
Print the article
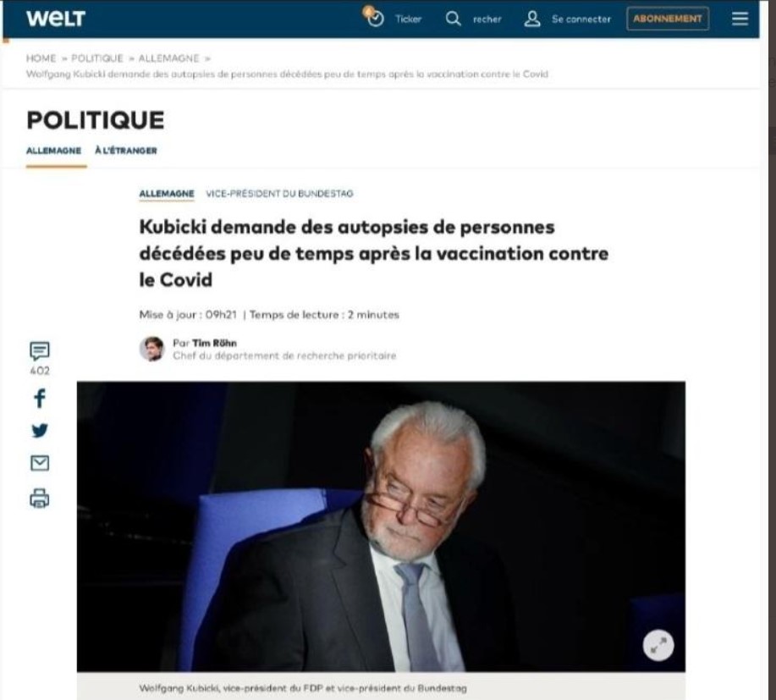tap(40, 498)
